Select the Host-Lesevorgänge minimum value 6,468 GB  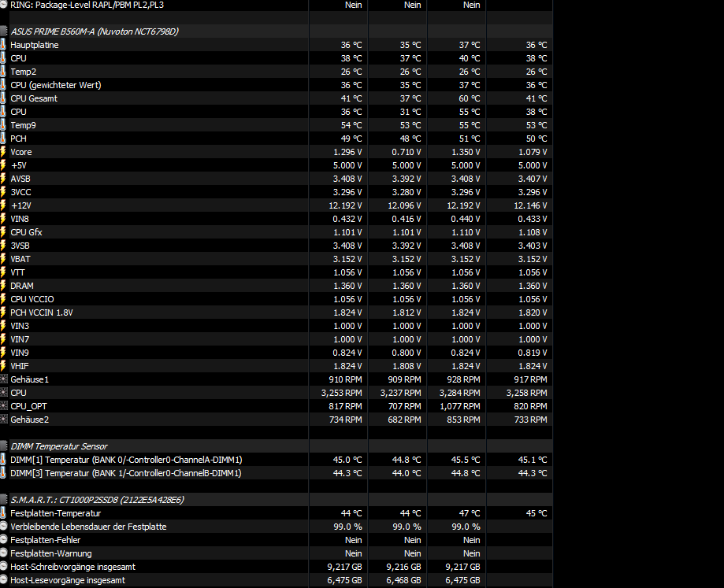click(403, 580)
